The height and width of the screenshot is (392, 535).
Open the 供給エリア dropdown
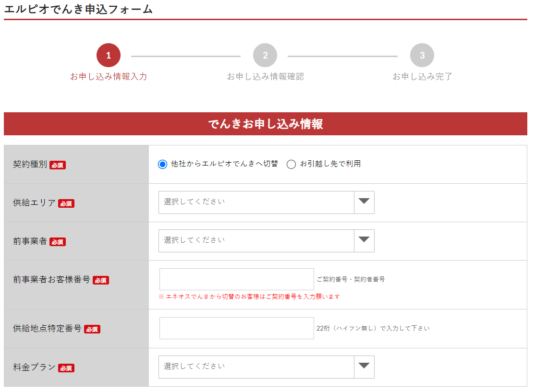coord(266,202)
